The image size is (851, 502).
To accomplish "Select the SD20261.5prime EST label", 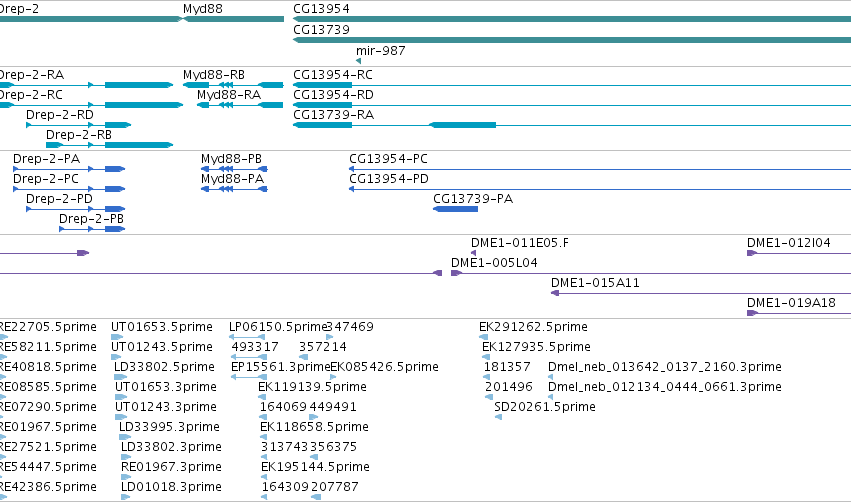I will (545, 407).
